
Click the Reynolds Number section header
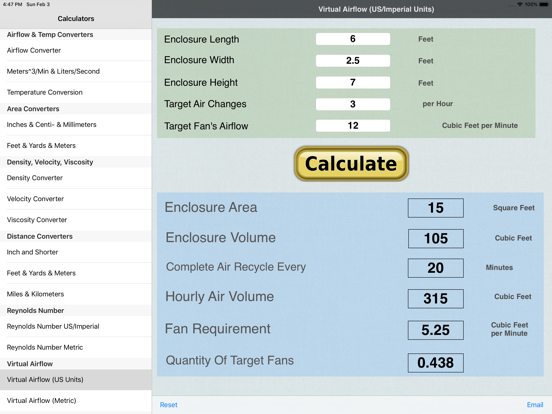[36, 310]
